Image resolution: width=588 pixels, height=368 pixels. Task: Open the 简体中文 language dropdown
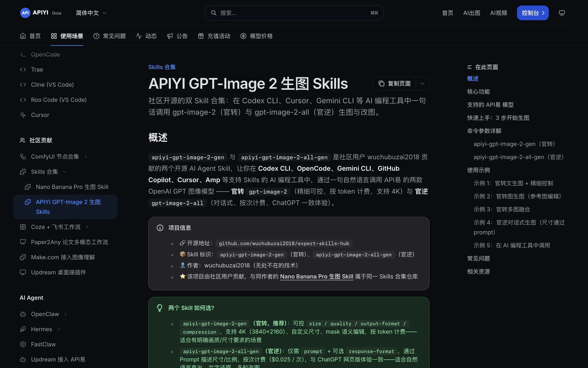pos(91,13)
